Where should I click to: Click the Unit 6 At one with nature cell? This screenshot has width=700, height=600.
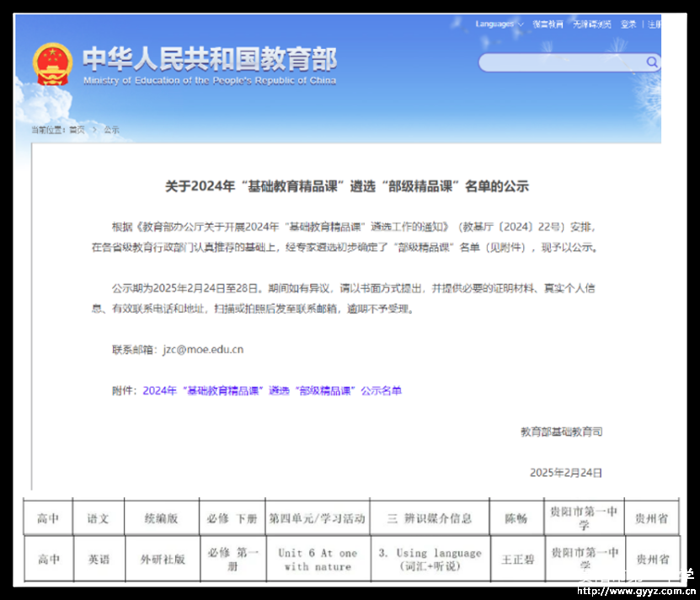pyautogui.click(x=318, y=560)
